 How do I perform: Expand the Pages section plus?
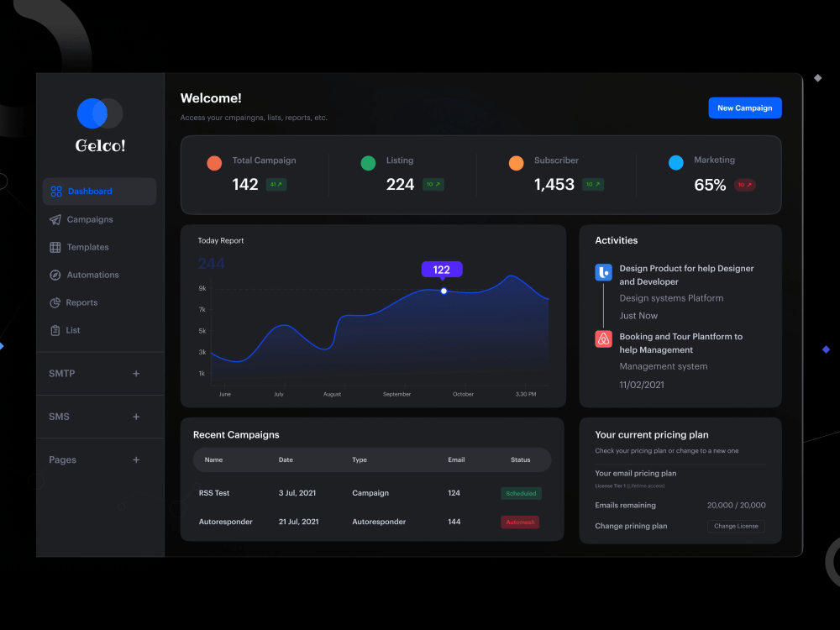coord(136,459)
